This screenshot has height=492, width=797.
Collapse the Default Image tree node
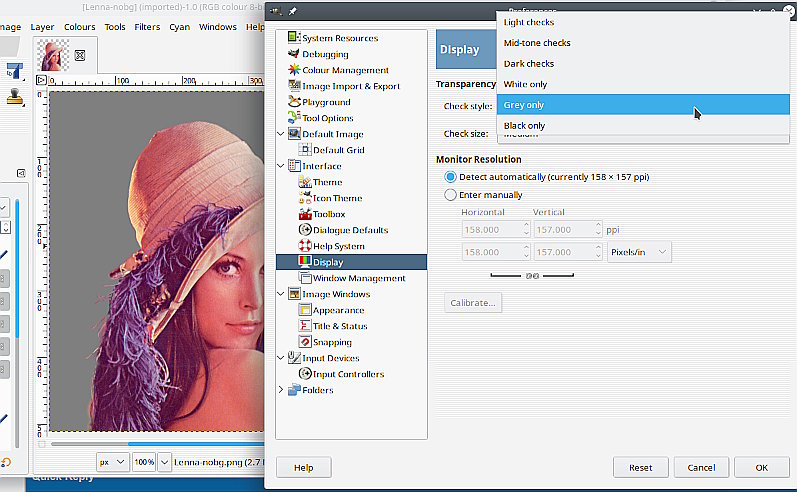(x=281, y=134)
